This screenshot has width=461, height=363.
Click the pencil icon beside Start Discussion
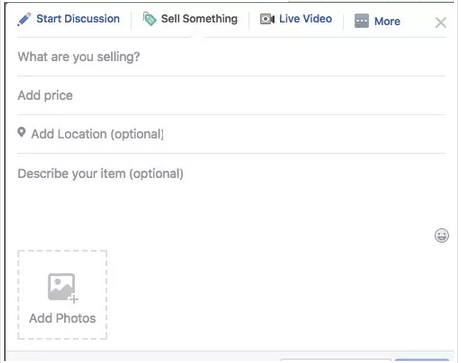click(24, 19)
